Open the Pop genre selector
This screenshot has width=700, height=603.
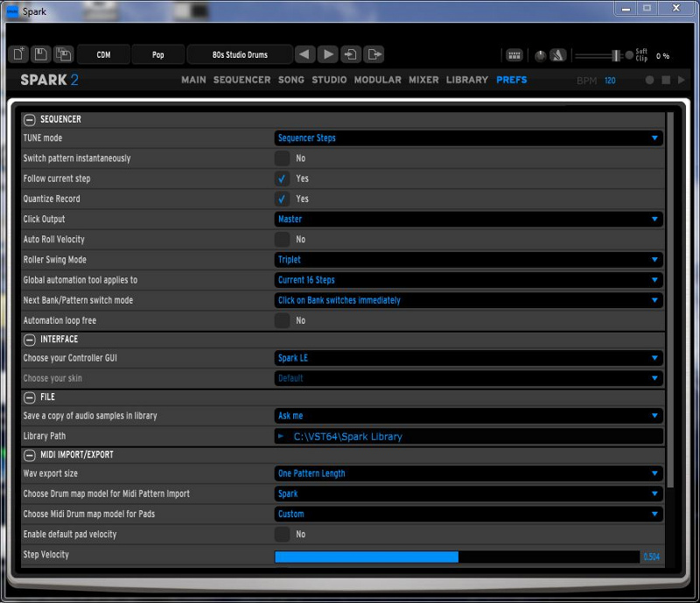158,54
